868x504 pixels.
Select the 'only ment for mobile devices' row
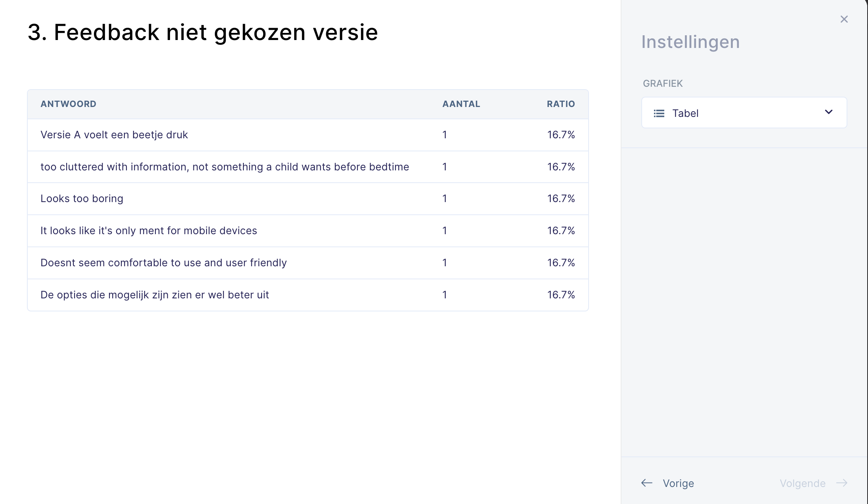point(149,231)
